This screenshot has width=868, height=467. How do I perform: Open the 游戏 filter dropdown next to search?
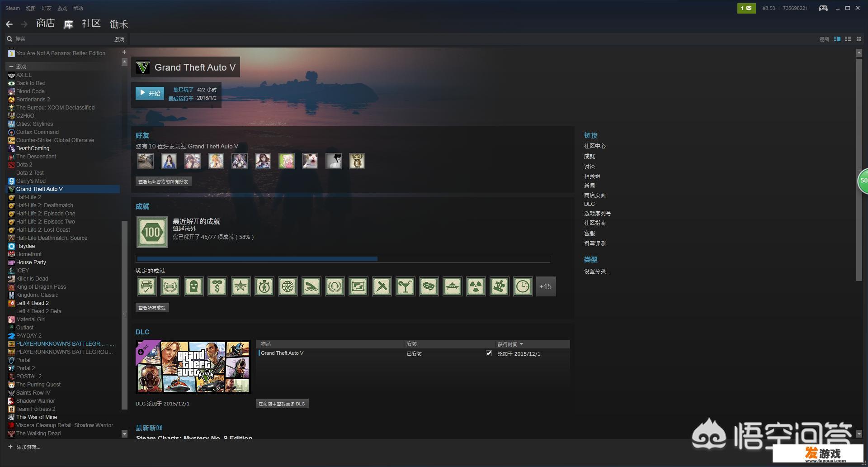119,39
